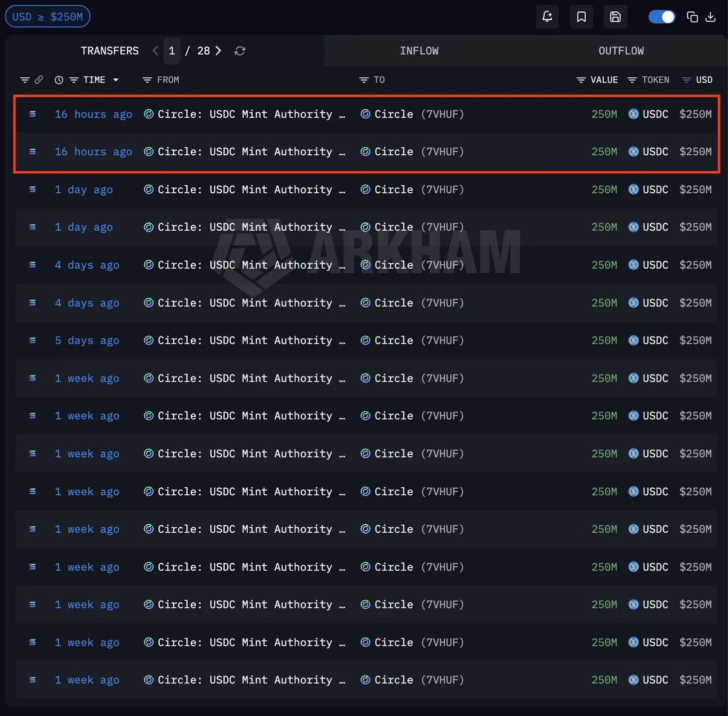Select the TRANSFERS tab
The image size is (728, 716).
(110, 51)
